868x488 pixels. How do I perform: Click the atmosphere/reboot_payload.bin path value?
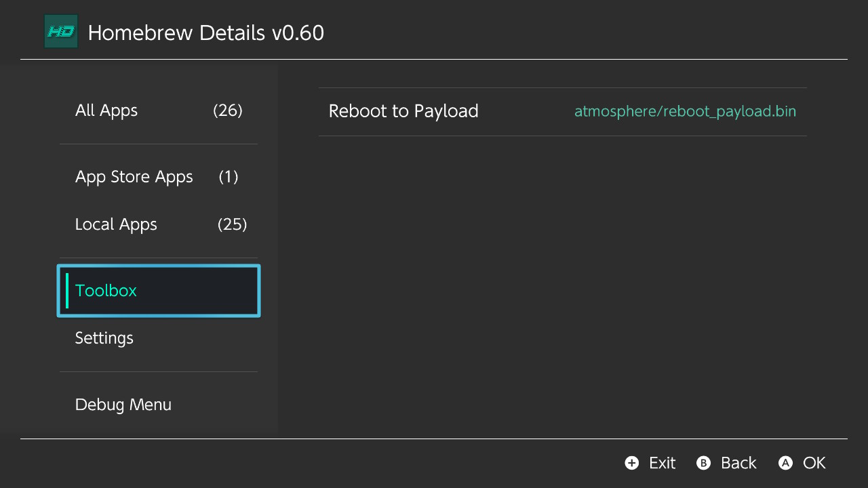tap(685, 111)
